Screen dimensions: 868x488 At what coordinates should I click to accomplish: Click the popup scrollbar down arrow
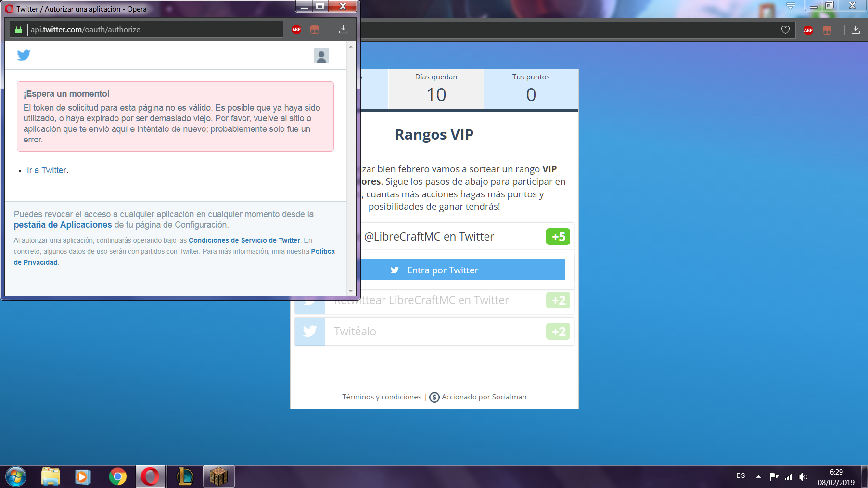(351, 291)
